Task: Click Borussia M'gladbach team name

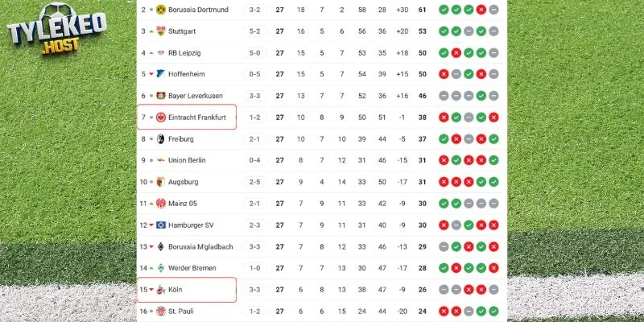Action: point(199,246)
